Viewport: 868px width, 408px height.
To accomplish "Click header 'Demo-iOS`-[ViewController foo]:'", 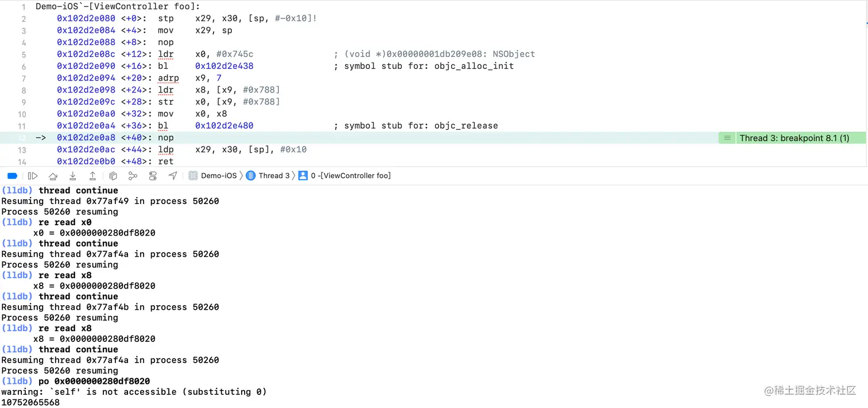I will [118, 6].
